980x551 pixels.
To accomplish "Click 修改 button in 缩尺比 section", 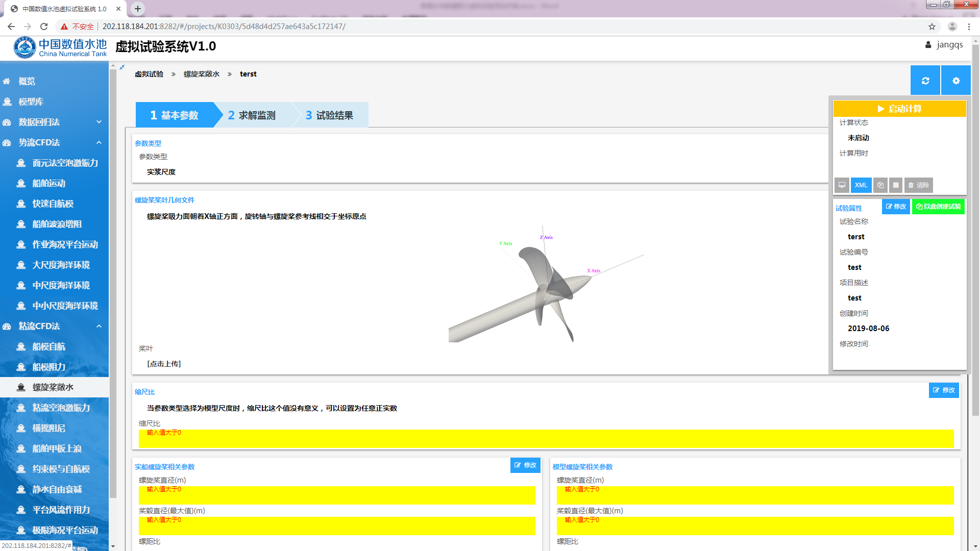I will tap(943, 390).
